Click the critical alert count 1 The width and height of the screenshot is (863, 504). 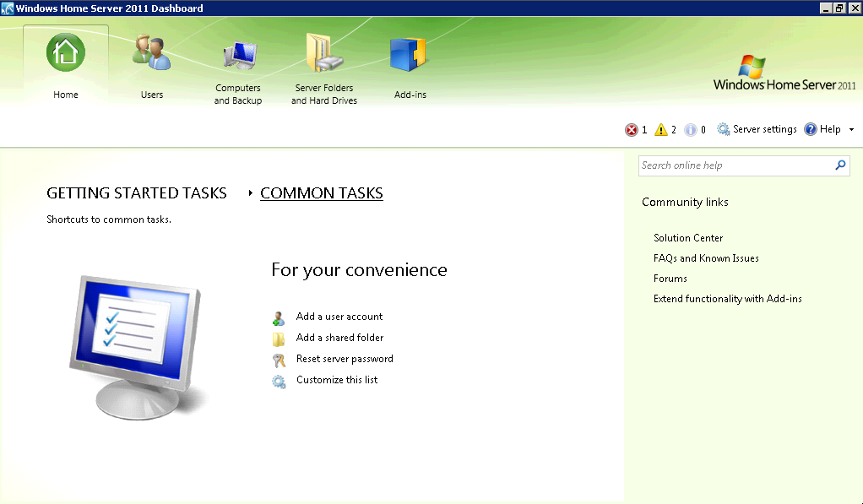pos(644,130)
